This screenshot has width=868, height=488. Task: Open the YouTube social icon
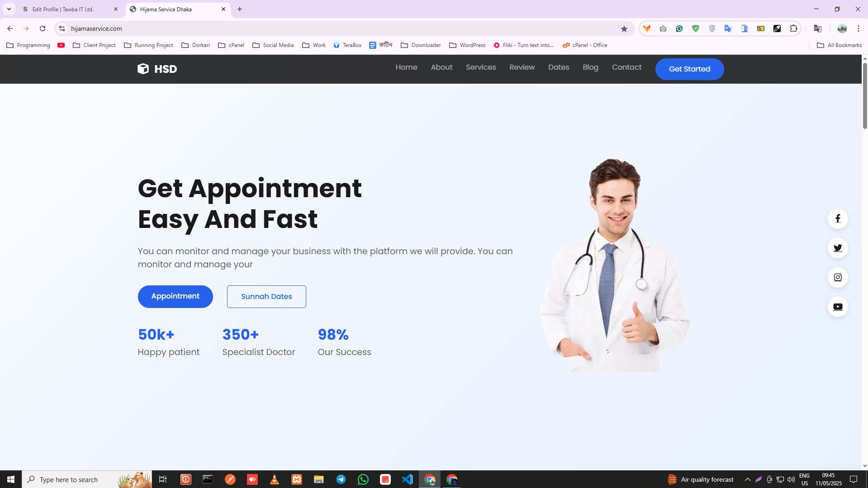tap(838, 307)
